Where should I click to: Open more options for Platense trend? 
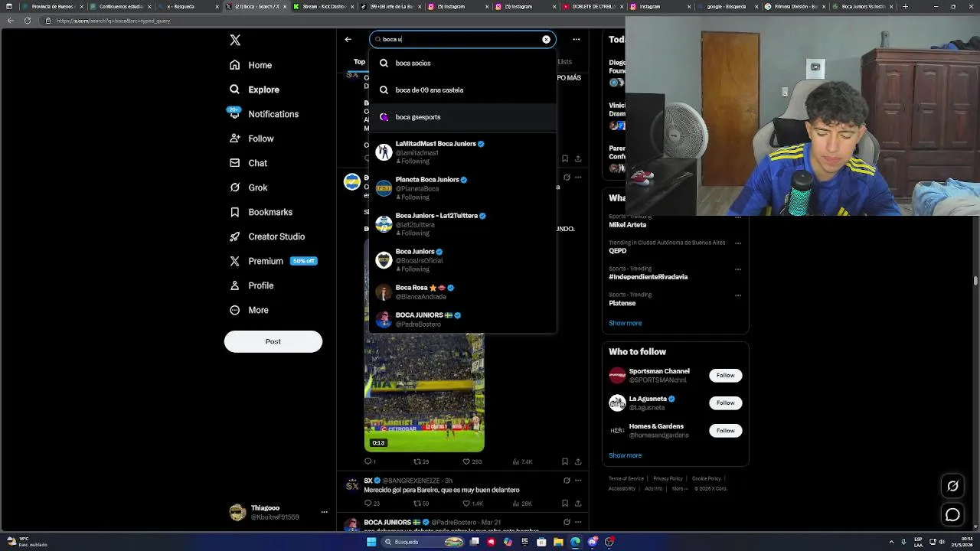point(738,295)
